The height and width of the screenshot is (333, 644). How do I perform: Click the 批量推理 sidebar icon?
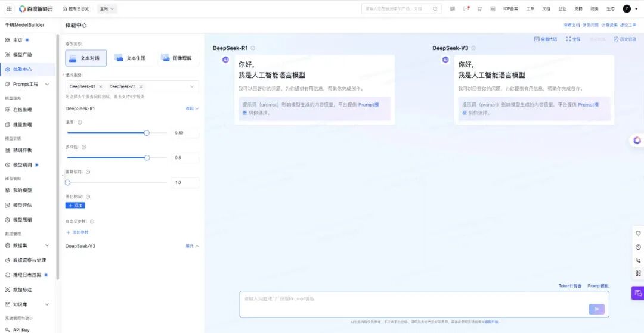pyautogui.click(x=7, y=125)
